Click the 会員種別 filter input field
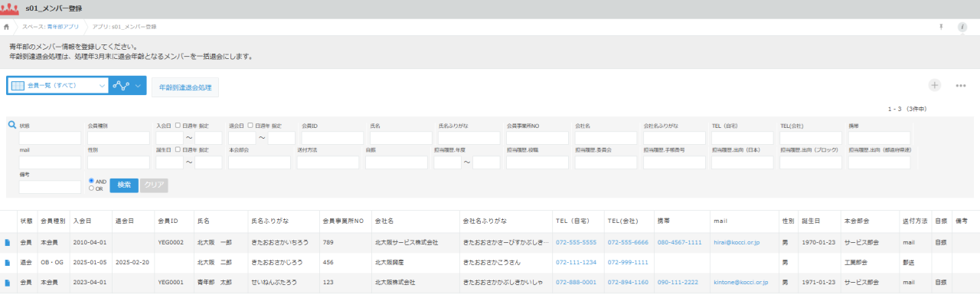This screenshot has width=980, height=295. [119, 138]
